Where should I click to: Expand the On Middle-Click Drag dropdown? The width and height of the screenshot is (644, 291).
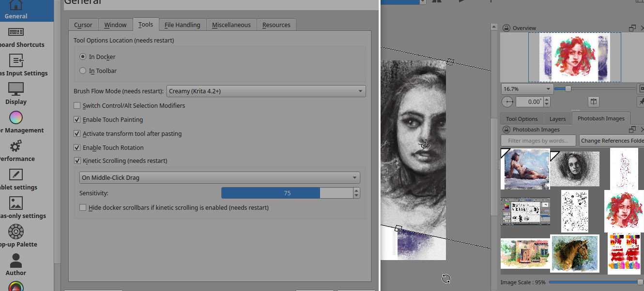coord(219,178)
